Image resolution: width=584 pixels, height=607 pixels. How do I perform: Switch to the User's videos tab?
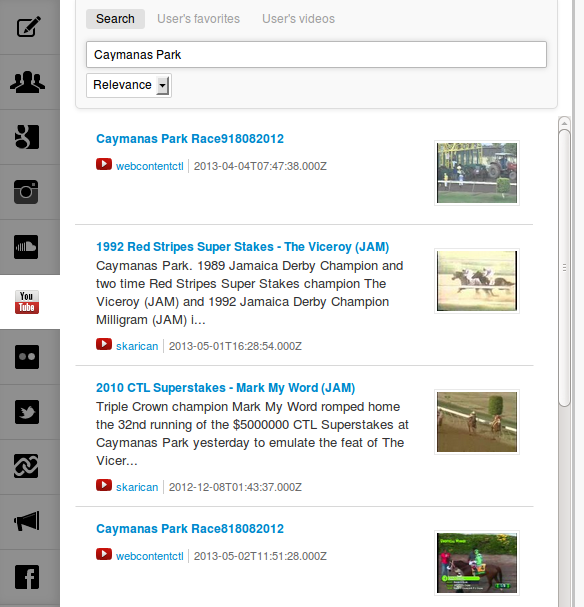298,19
